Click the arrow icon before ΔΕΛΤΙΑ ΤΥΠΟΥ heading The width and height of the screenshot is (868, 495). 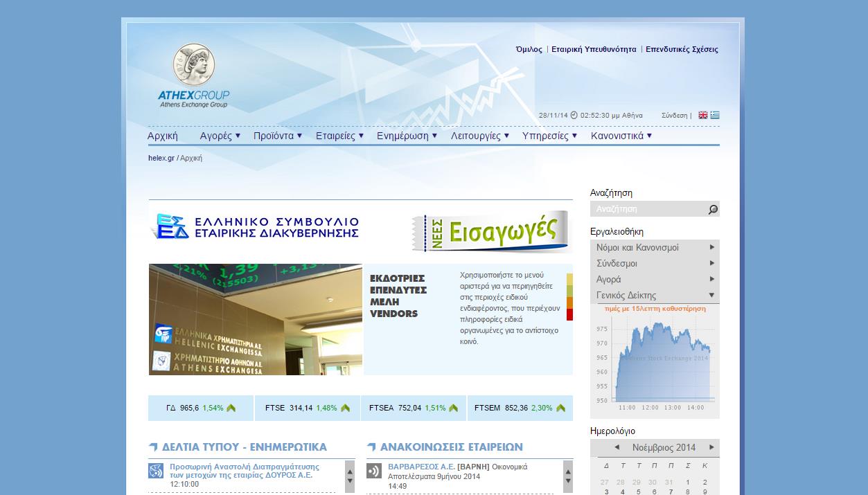[153, 447]
